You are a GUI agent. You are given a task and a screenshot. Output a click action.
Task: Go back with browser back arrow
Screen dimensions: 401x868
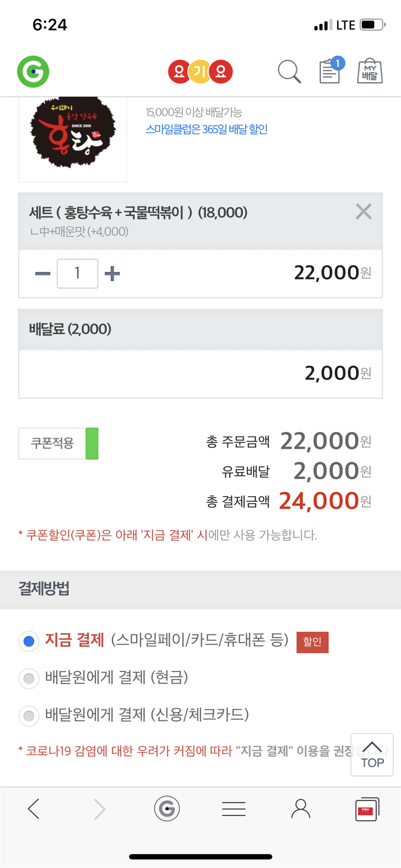(34, 809)
